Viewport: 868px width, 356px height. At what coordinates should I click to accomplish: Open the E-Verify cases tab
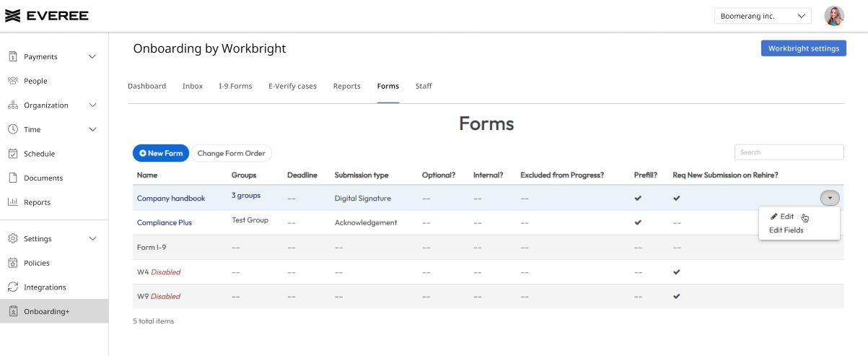[292, 86]
